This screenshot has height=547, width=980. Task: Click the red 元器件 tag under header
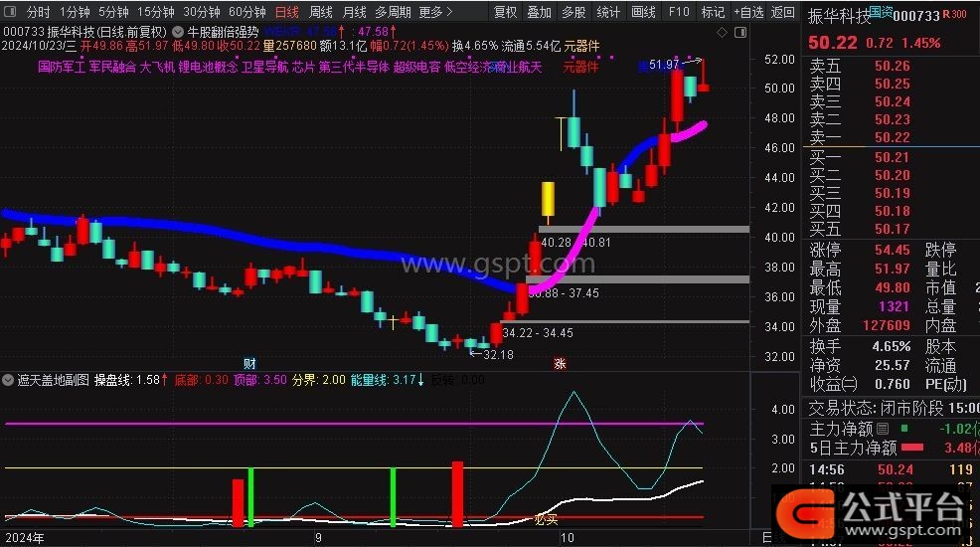[580, 67]
